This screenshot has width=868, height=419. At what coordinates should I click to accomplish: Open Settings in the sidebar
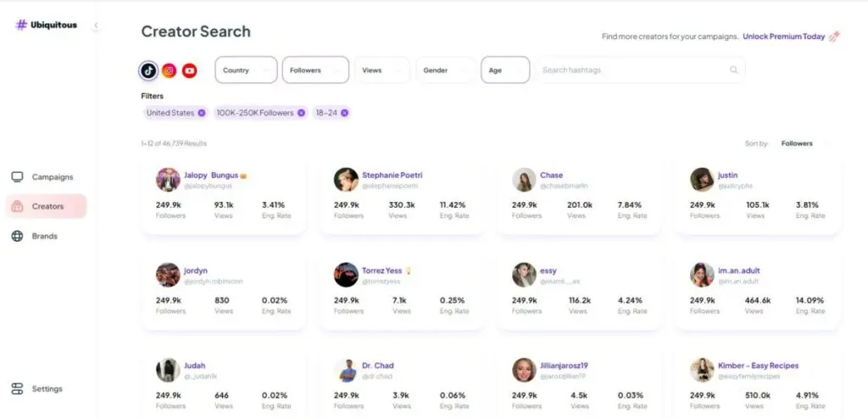pyautogui.click(x=47, y=388)
